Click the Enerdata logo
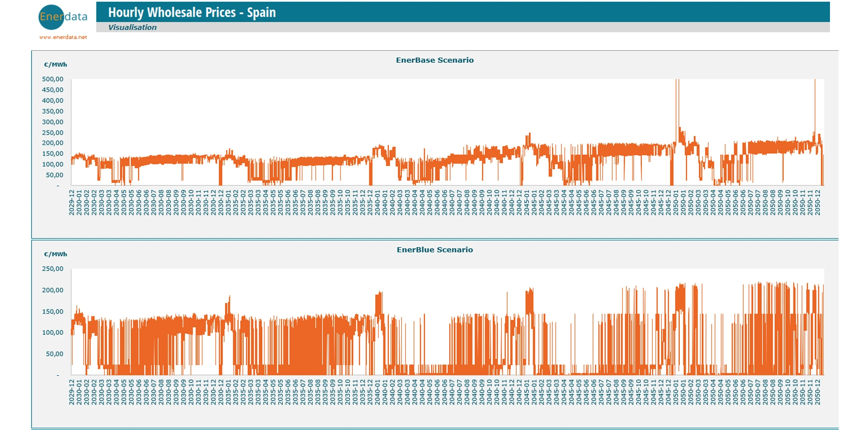This screenshot has width=868, height=430. point(62,17)
